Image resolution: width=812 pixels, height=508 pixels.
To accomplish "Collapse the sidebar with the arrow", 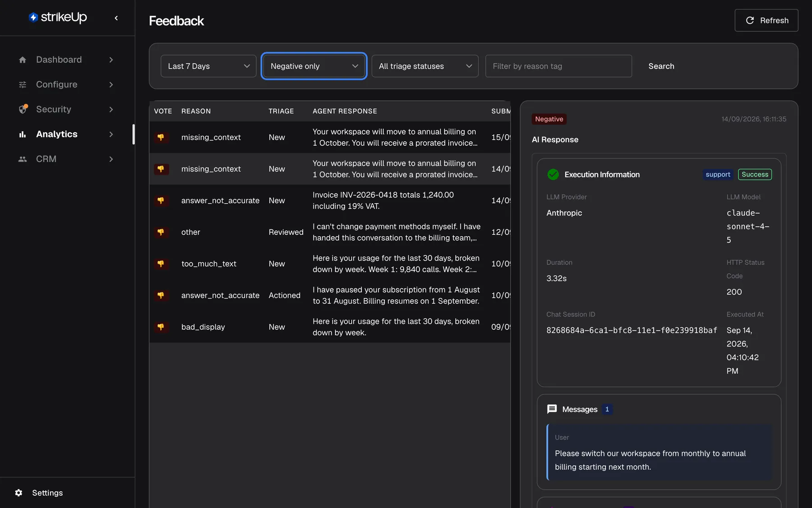I will click(x=116, y=18).
